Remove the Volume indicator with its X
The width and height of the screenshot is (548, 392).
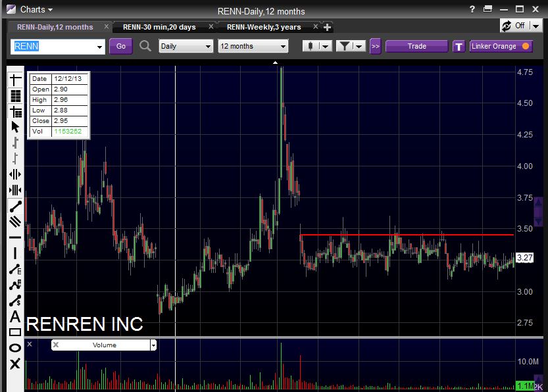click(x=55, y=345)
